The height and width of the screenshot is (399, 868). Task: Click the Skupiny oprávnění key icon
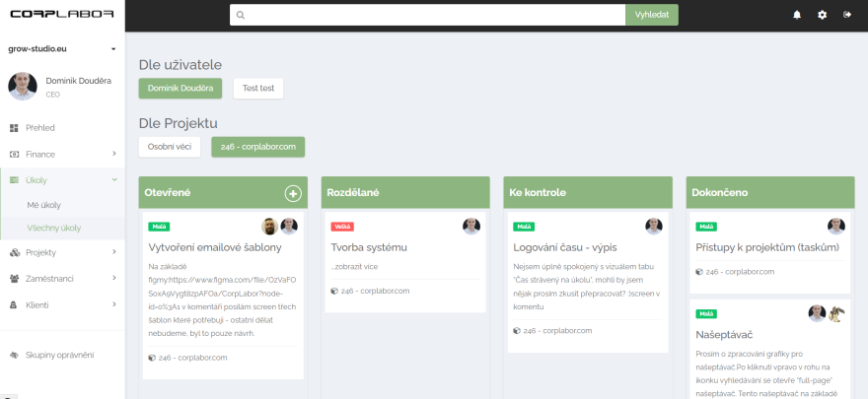(14, 355)
